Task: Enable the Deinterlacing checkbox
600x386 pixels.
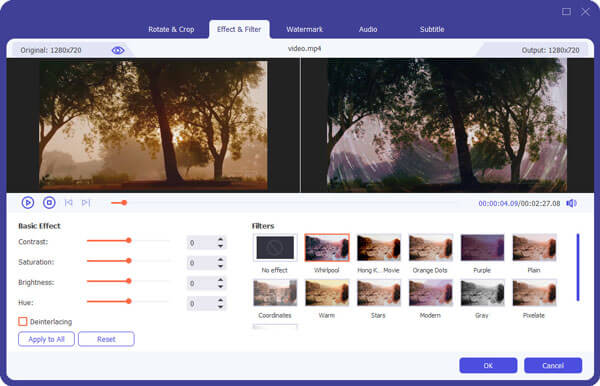Action: tap(23, 321)
